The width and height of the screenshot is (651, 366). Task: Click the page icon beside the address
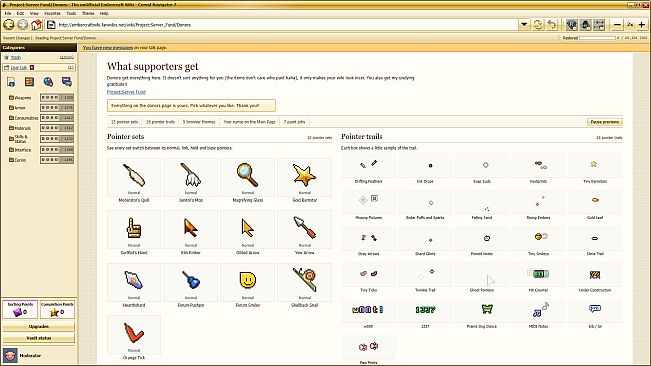click(x=51, y=25)
